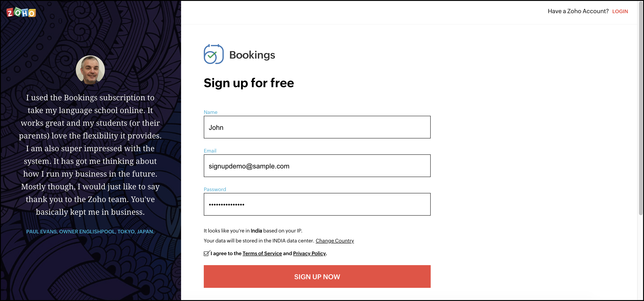Screen dimensions: 644x301
Task: Focus the Name field containing John
Action: tap(317, 127)
